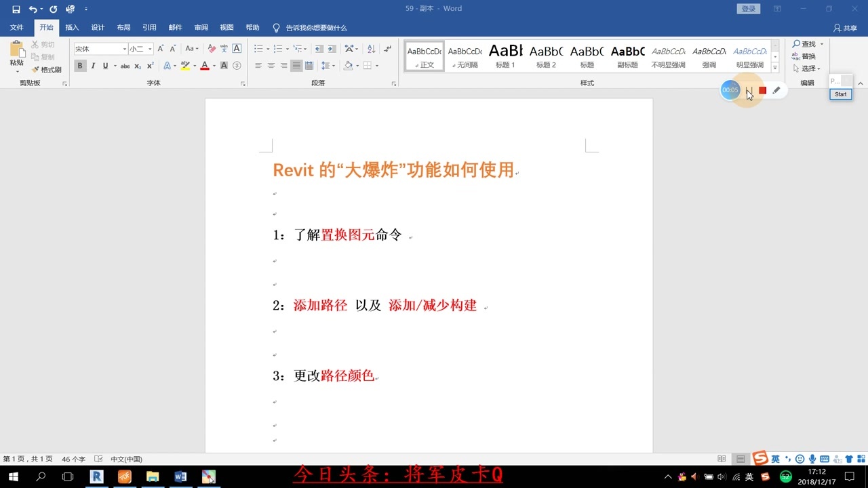Expand underline style options arrow
The width and height of the screenshot is (868, 488).
115,66
